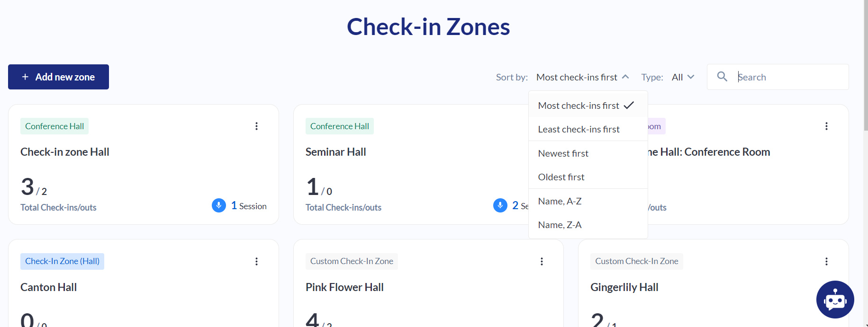868x327 pixels.
Task: Choose Oldest first sort option
Action: point(561,177)
